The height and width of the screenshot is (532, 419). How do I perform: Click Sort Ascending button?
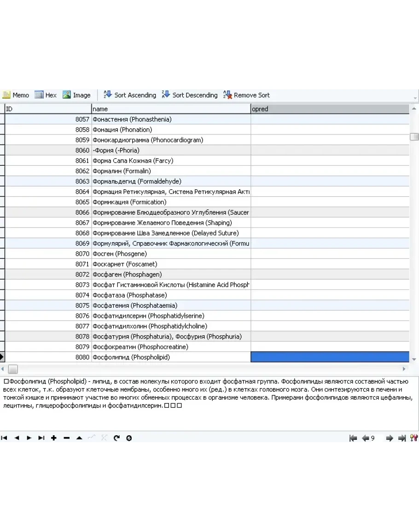click(130, 95)
